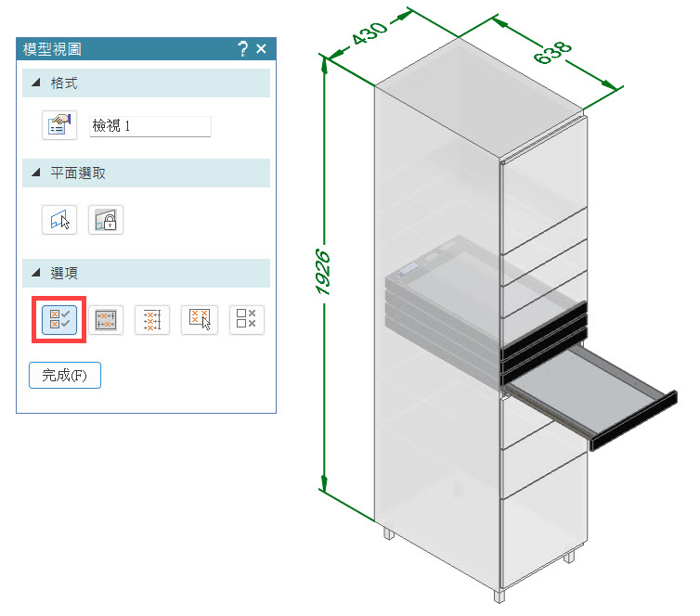Open the format settings icon beside 檢視 1
The image size is (700, 616).
point(59,125)
